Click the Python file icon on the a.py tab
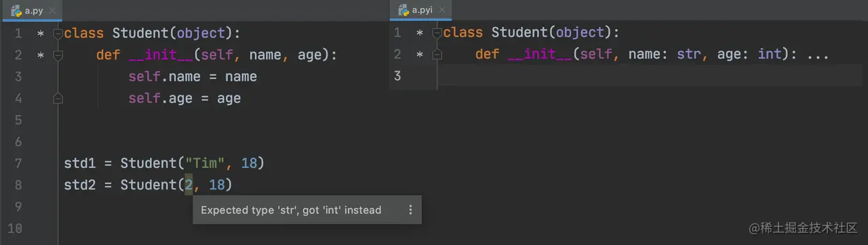868x245 pixels. point(15,10)
